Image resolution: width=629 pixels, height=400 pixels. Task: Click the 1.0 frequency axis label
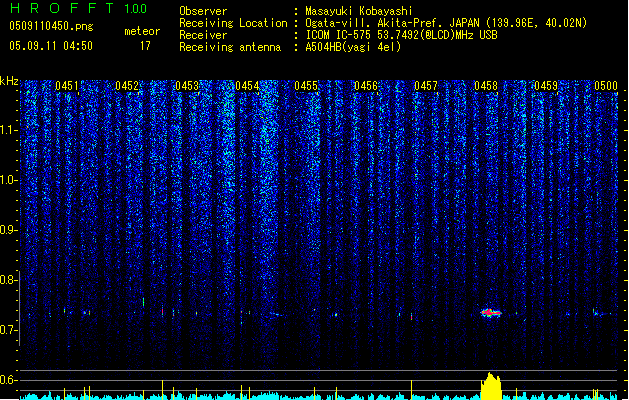click(9, 180)
